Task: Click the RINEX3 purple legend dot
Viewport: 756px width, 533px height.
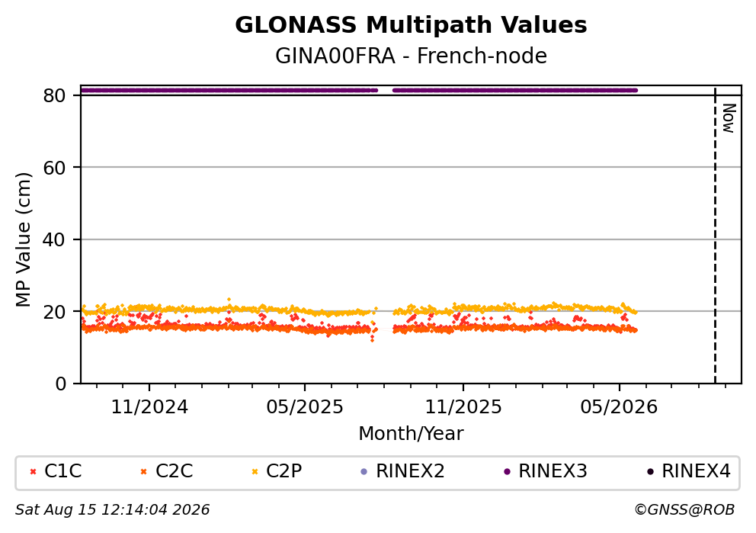Action: tap(507, 472)
